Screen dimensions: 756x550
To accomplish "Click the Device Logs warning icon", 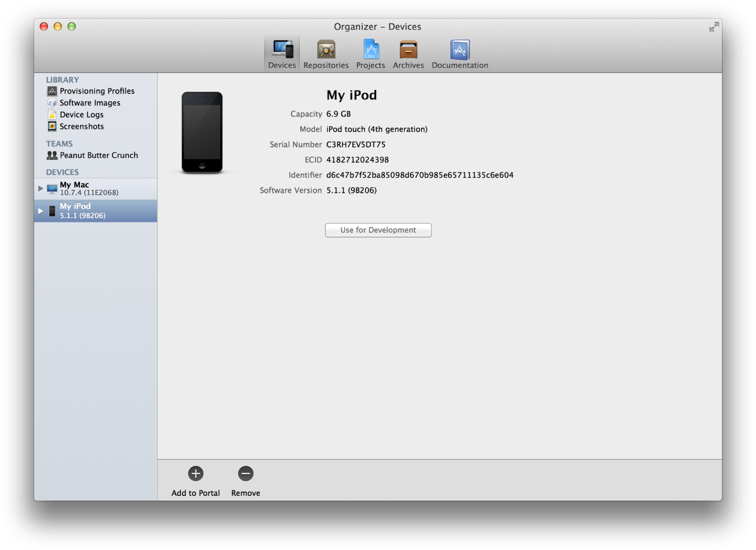I will (x=52, y=115).
